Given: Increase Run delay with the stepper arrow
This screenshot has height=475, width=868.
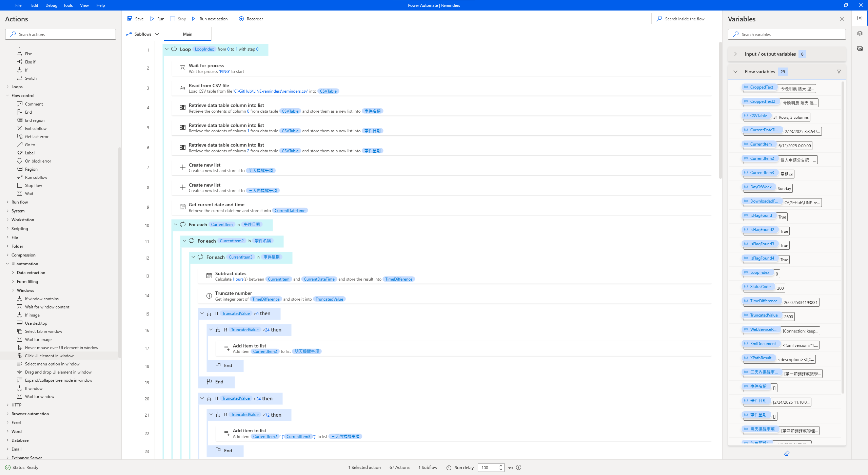Looking at the screenshot, I should [x=500, y=465].
